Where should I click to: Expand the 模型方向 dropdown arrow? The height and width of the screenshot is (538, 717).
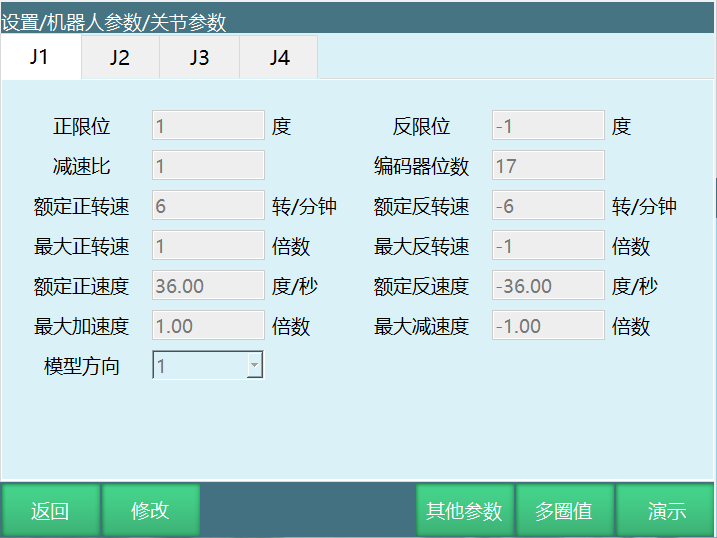click(254, 366)
